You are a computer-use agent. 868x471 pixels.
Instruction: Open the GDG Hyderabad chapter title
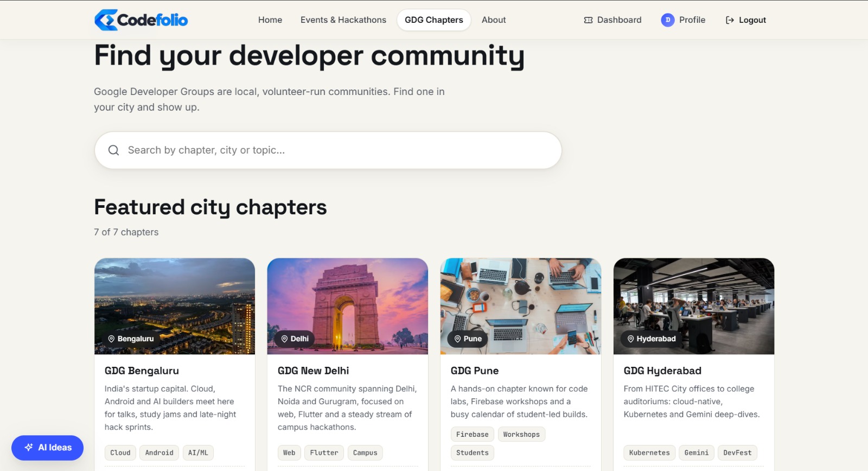coord(662,371)
